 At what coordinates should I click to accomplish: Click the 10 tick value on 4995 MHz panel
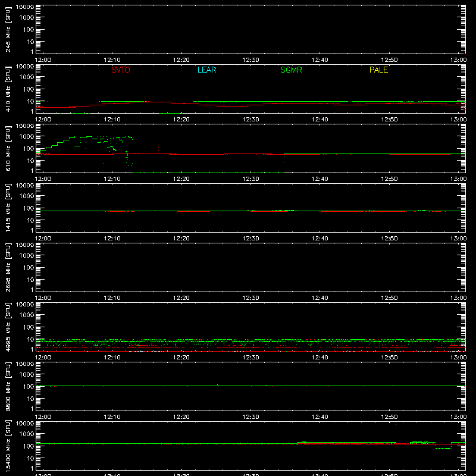pos(30,339)
